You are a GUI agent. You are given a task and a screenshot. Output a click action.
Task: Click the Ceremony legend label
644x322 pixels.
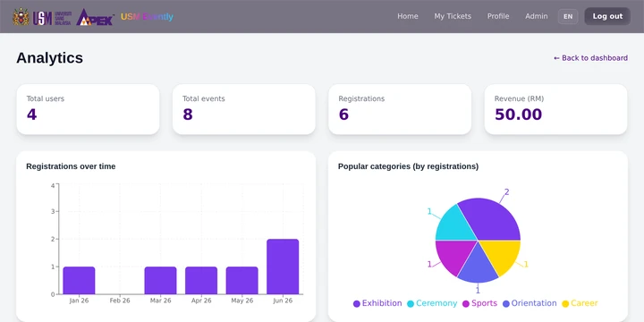(x=436, y=303)
